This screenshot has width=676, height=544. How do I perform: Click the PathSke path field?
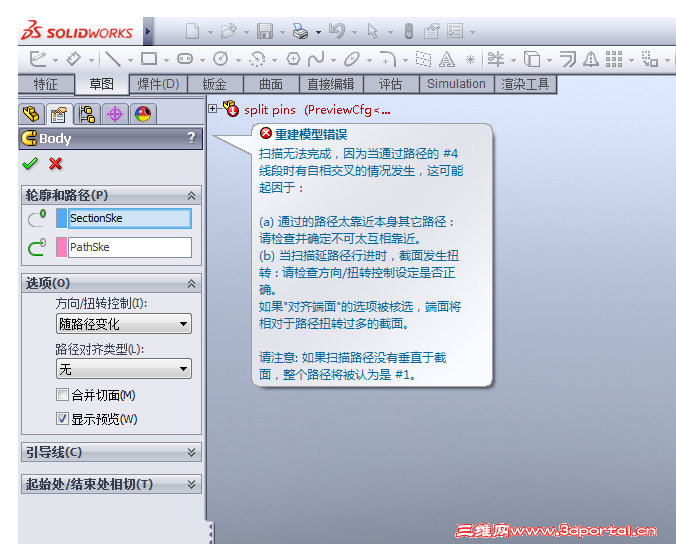coord(130,247)
